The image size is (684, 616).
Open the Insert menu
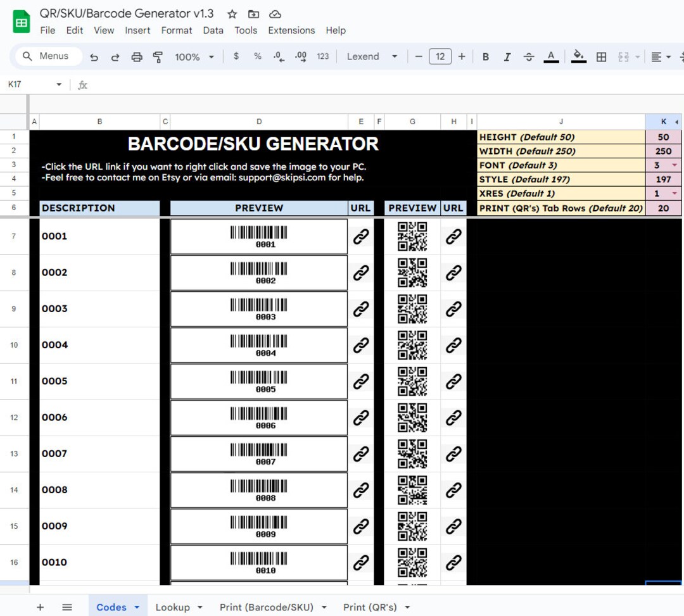tap(137, 30)
